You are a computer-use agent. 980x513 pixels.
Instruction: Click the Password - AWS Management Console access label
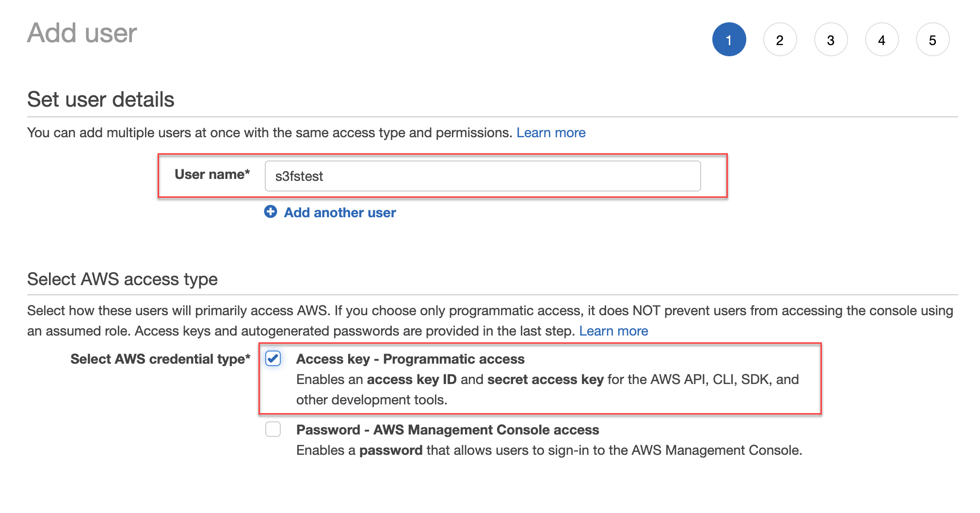click(448, 430)
